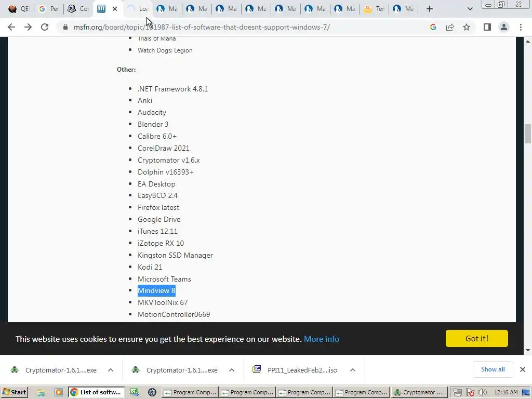Click the page scrollbar thumb
Viewport: 532px width, 399px height.
[x=528, y=134]
